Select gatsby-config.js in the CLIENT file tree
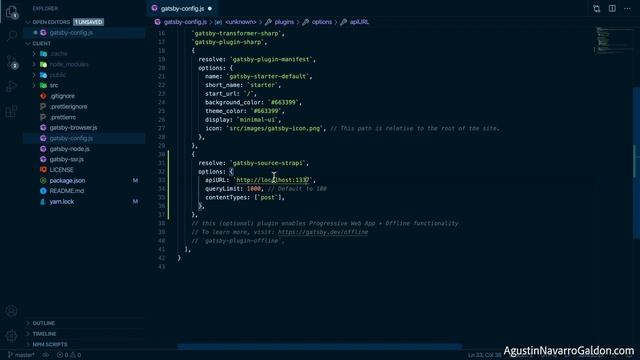The height and width of the screenshot is (360, 640). tap(84, 138)
